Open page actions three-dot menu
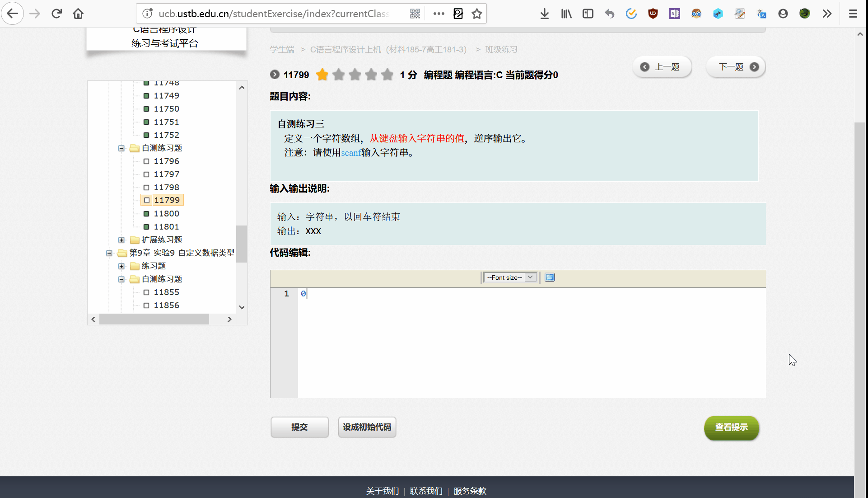This screenshot has width=868, height=498. point(439,14)
